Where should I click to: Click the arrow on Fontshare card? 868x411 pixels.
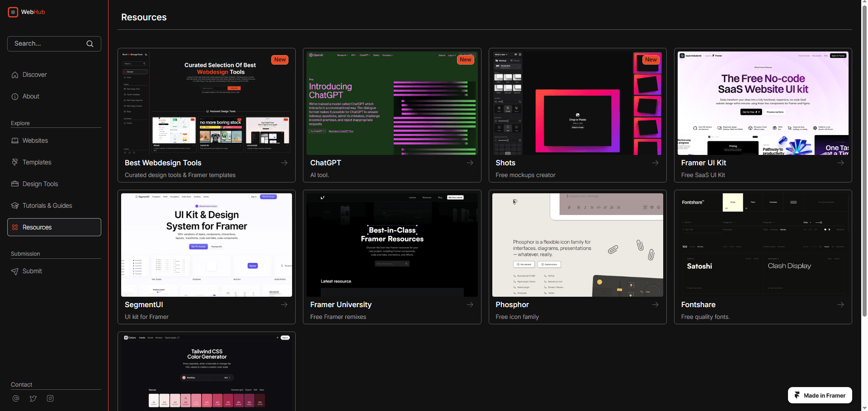(x=841, y=304)
